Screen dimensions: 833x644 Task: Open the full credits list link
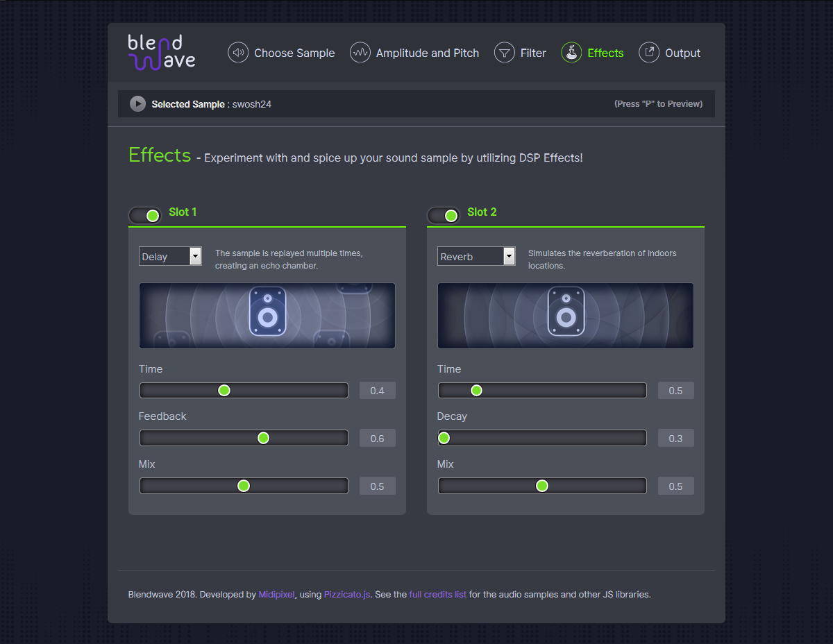tap(437, 595)
